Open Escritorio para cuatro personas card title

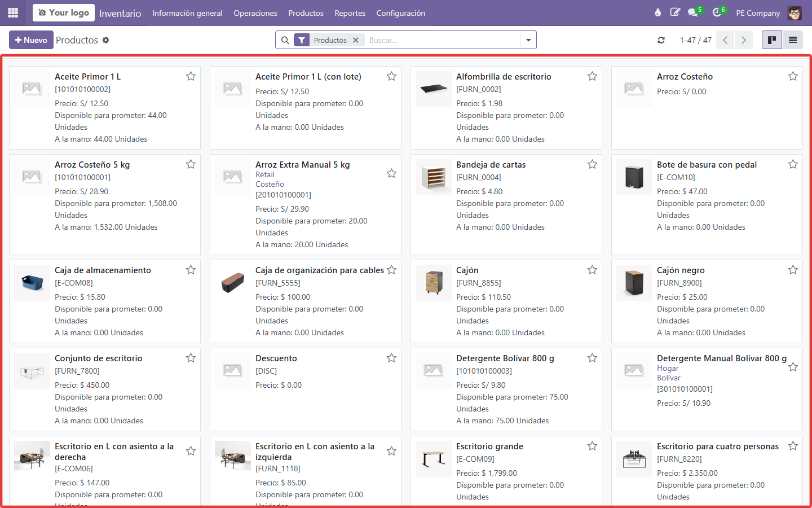[718, 446]
